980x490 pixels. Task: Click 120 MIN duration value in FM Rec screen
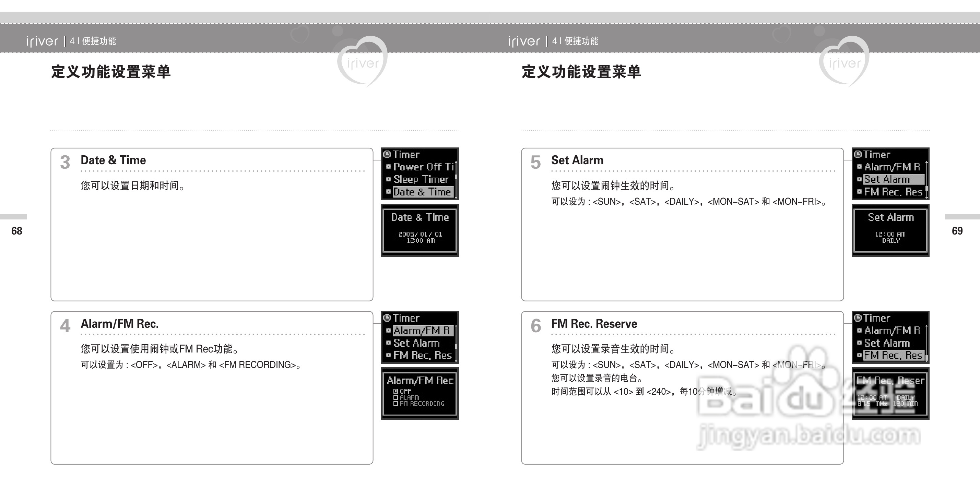(906, 404)
